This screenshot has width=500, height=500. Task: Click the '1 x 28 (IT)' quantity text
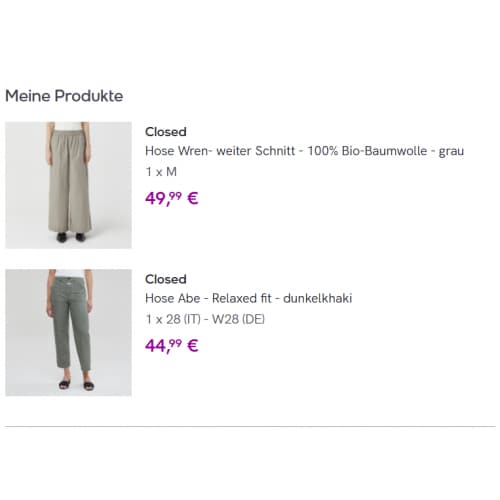pos(173,319)
